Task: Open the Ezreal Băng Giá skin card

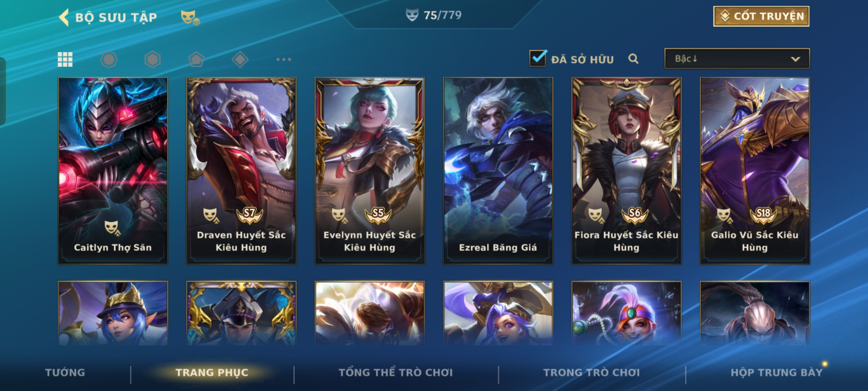Action: coord(498,171)
